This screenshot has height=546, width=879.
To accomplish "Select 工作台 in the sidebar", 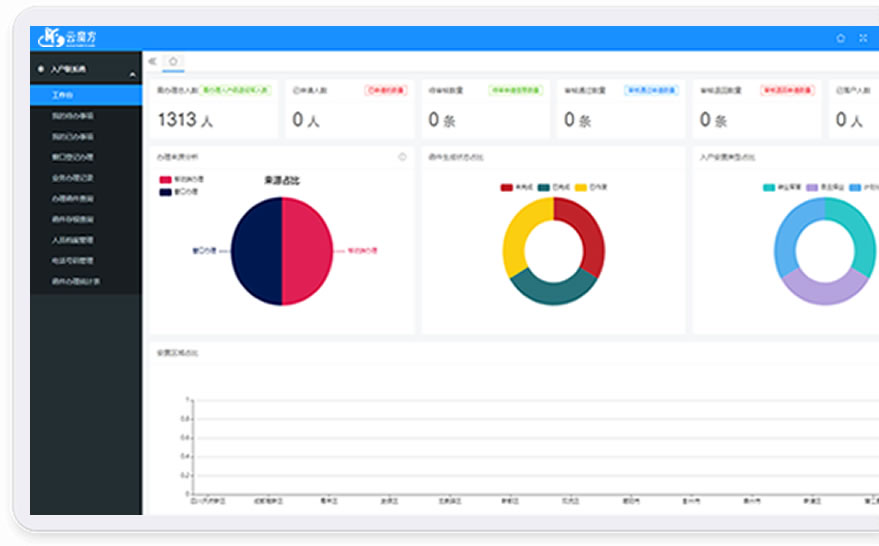I will coord(62,95).
